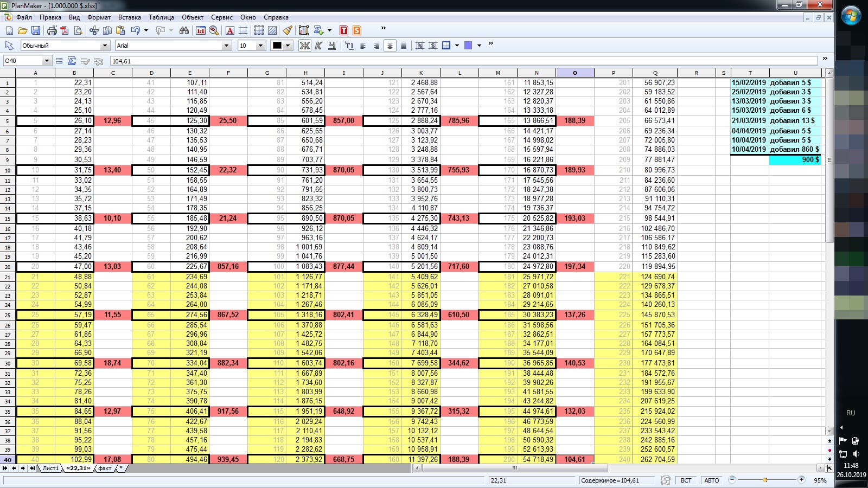Toggle centered text alignment

coord(390,46)
